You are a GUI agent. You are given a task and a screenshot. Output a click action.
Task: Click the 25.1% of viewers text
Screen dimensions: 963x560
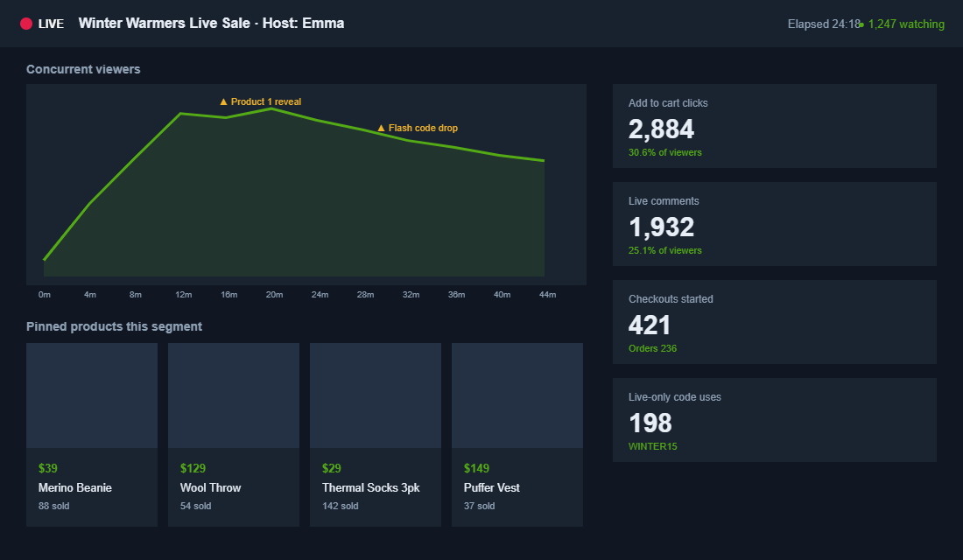(x=665, y=250)
